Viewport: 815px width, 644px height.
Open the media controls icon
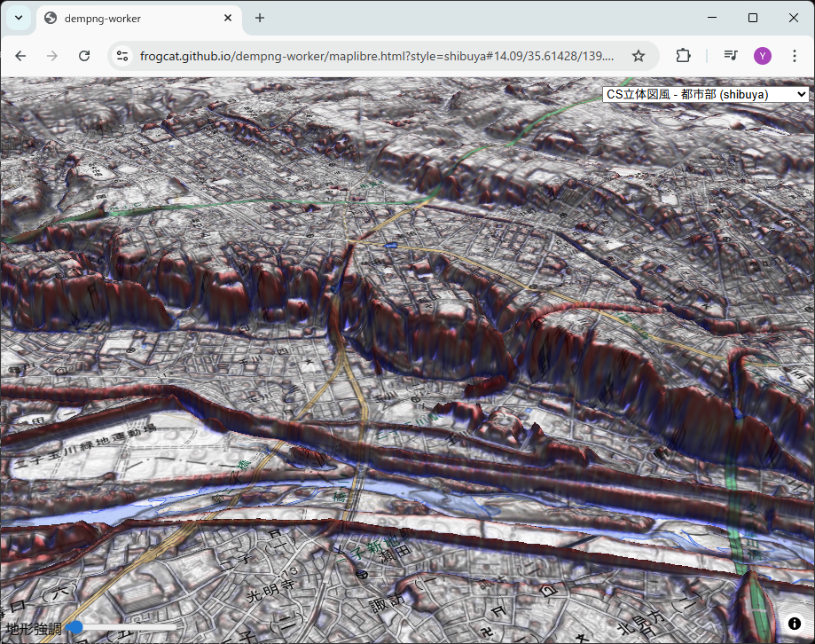[x=731, y=56]
